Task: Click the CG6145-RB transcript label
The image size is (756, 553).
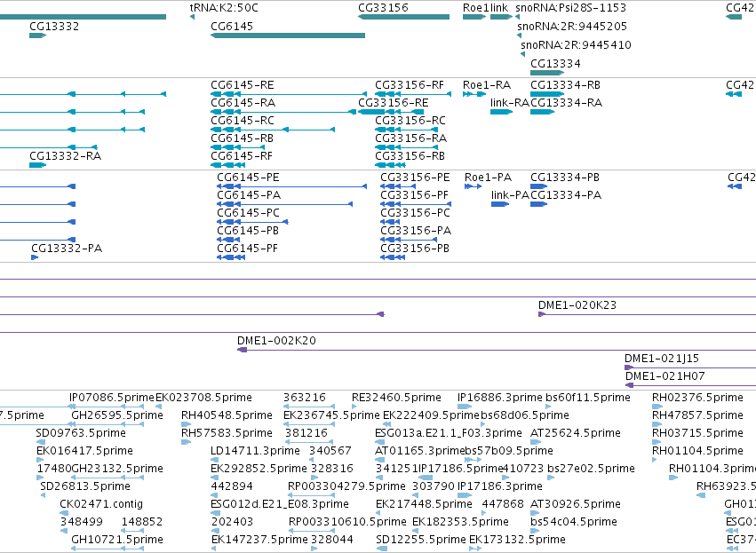Action: point(242,138)
